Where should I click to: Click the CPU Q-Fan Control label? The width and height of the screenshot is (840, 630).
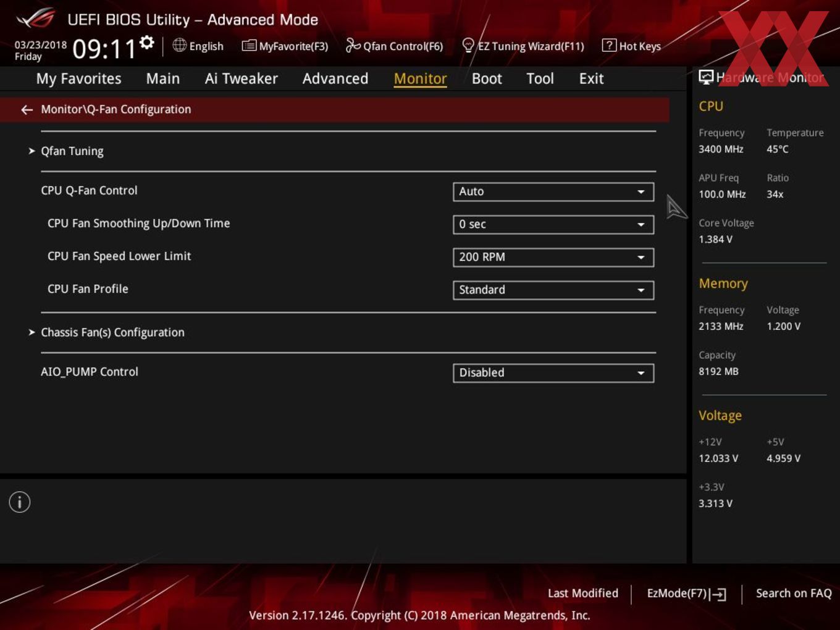pyautogui.click(x=89, y=190)
